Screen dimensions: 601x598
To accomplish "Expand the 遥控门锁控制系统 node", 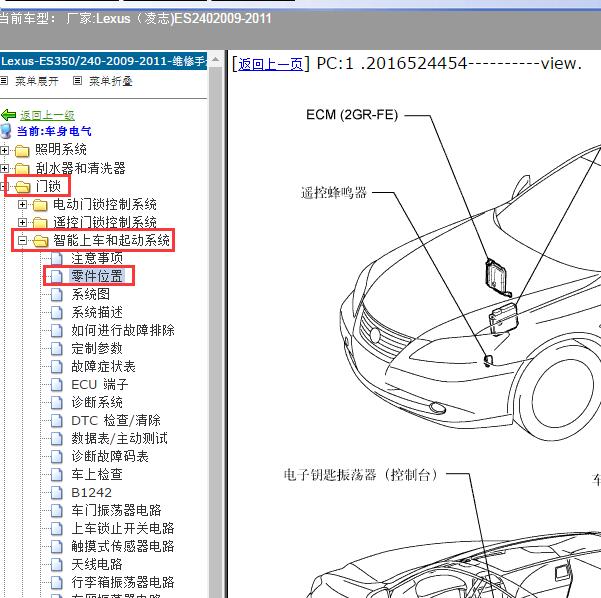I will pos(22,222).
